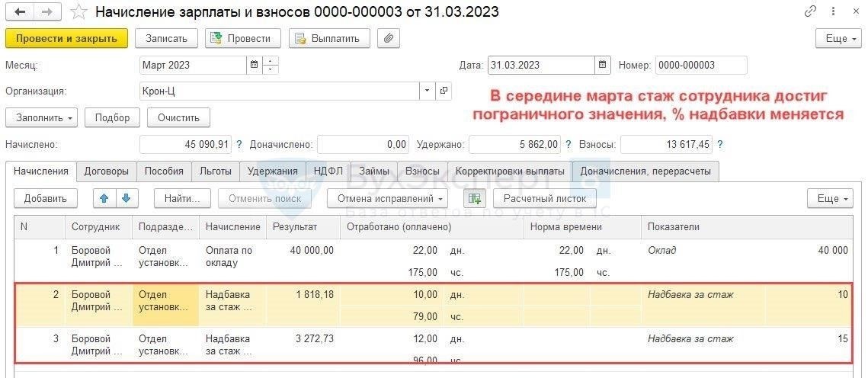Switch to Пособия tab
868x378 pixels.
pyautogui.click(x=164, y=171)
